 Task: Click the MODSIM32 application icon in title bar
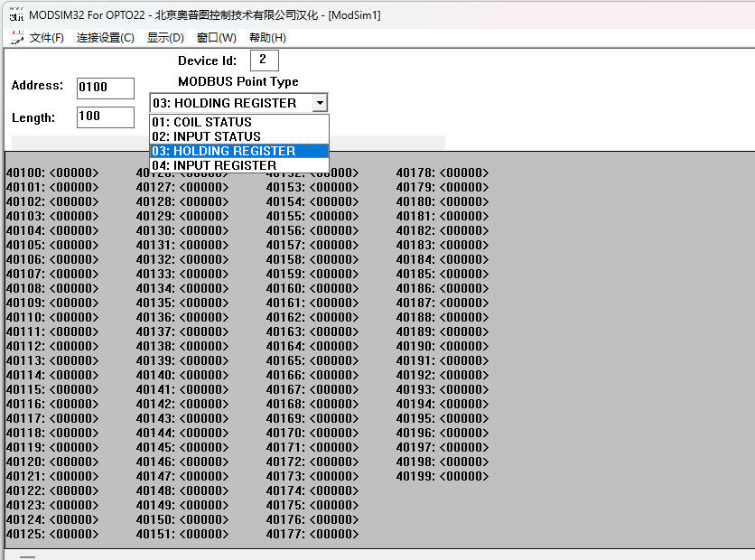15,14
